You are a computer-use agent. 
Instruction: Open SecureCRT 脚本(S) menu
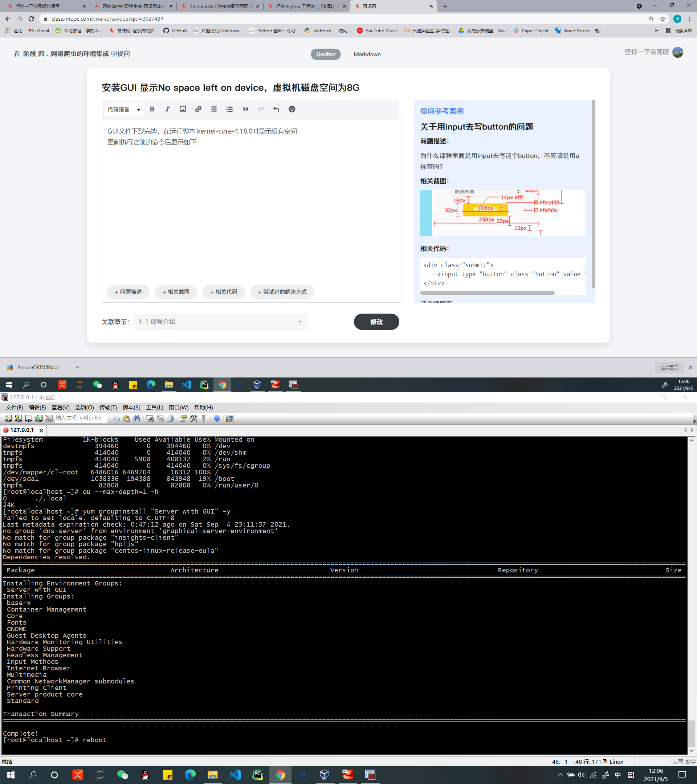[x=131, y=407]
